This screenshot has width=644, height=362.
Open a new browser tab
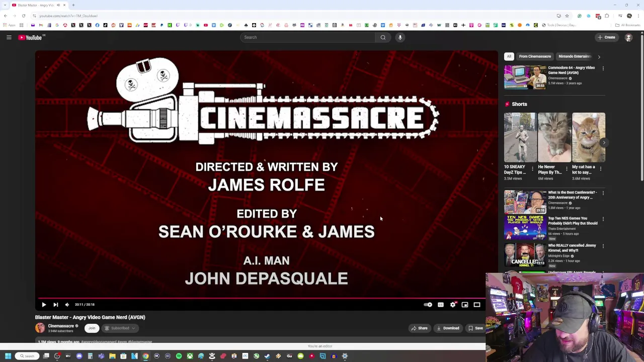click(x=73, y=5)
